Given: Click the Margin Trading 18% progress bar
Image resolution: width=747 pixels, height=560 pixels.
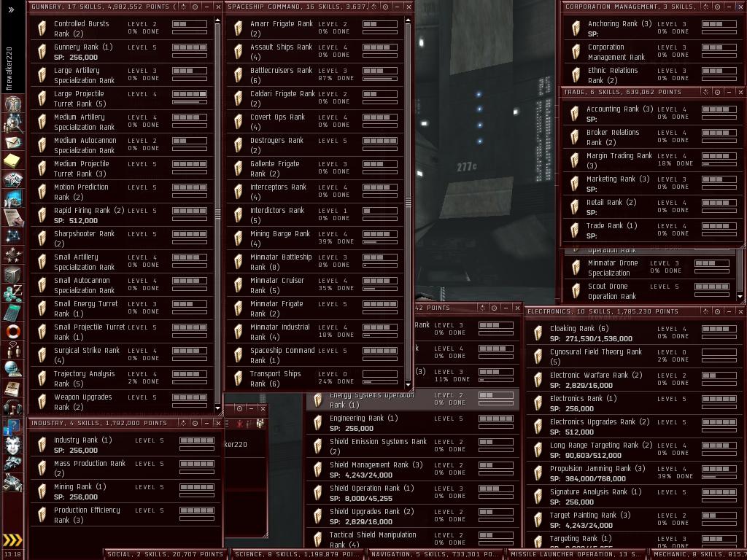Looking at the screenshot, I should (719, 164).
